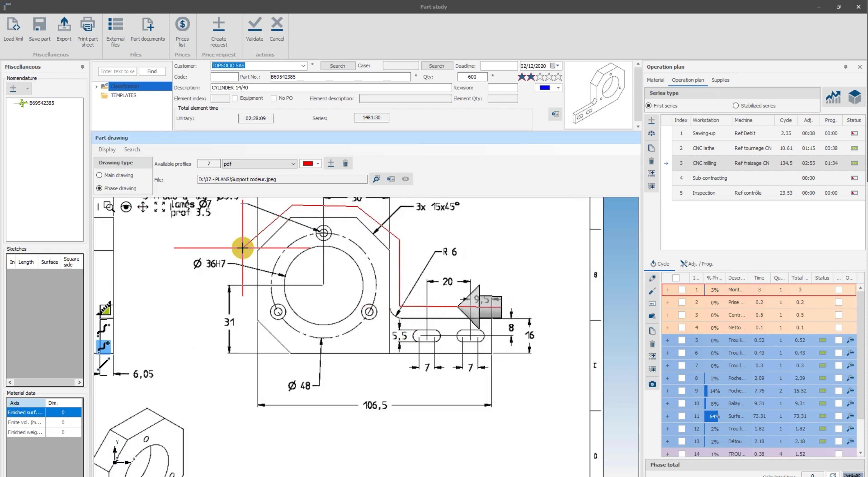Open the Cycle tab
868x477 pixels.
660,264
